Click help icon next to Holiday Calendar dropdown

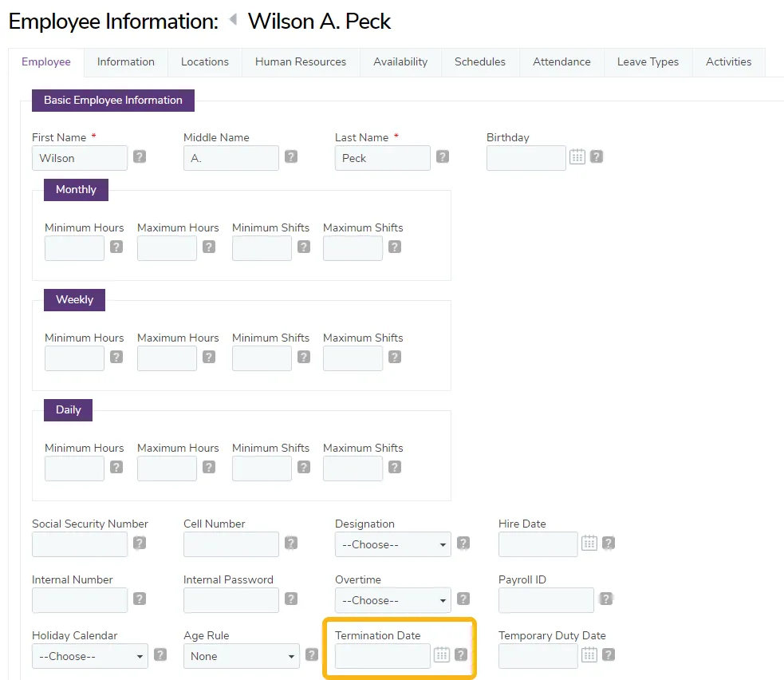coord(160,654)
